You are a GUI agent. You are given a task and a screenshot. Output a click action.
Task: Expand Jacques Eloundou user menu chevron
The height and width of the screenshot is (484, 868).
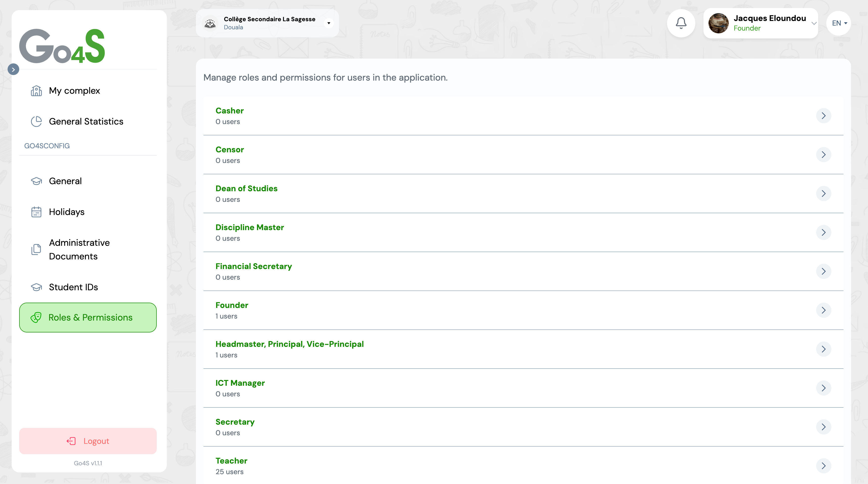click(814, 23)
